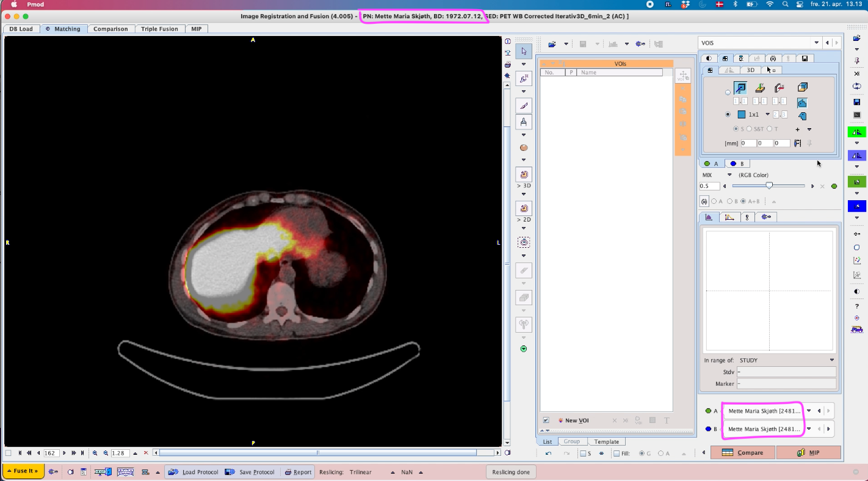The width and height of the screenshot is (868, 481).
Task: Open the DB Load tab
Action: (x=21, y=29)
